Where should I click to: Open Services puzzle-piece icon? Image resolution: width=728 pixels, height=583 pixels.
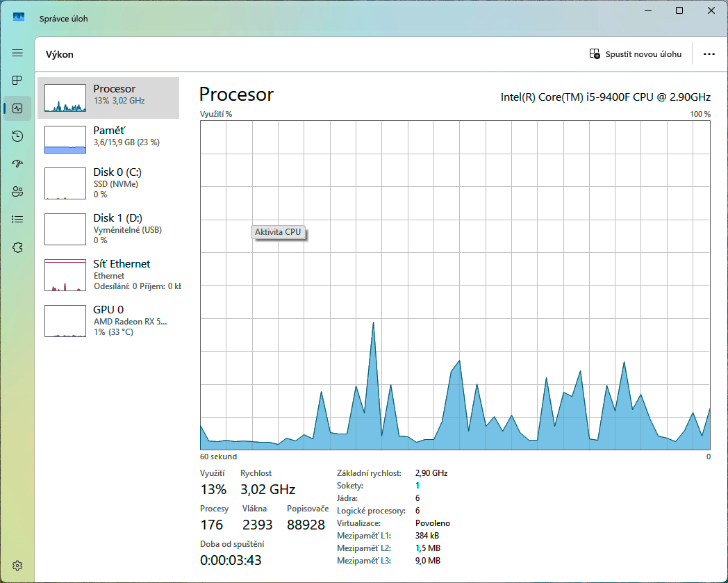pos(17,247)
